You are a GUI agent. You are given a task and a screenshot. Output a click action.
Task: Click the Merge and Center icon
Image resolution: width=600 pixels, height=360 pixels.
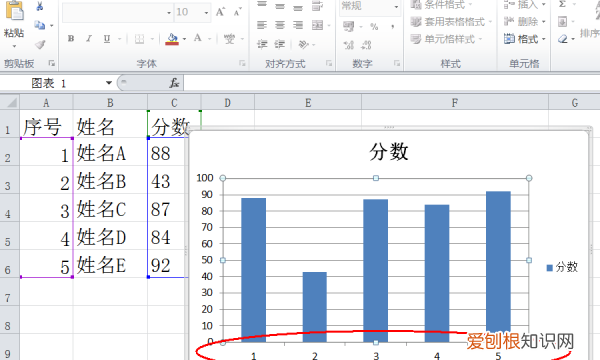318,25
